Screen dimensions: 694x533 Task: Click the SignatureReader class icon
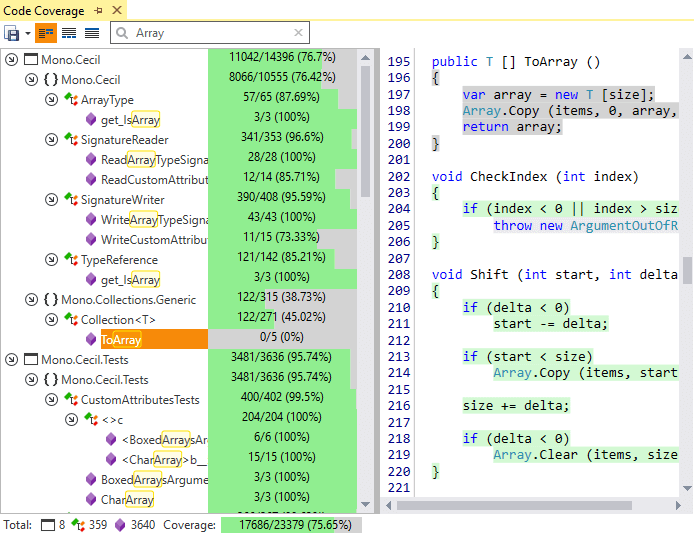point(71,140)
